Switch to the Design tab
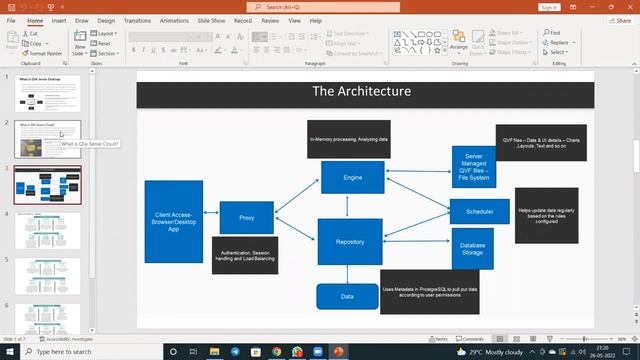Screen dimensions: 640x360 106,20
